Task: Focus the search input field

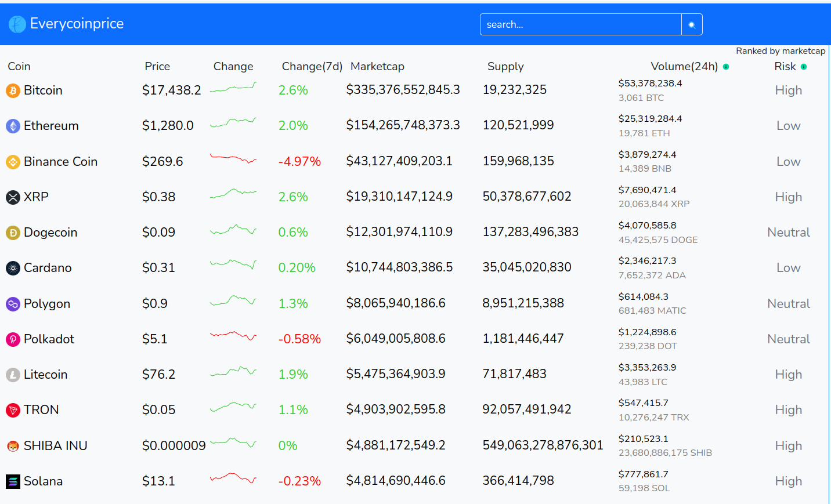Action: pyautogui.click(x=581, y=24)
